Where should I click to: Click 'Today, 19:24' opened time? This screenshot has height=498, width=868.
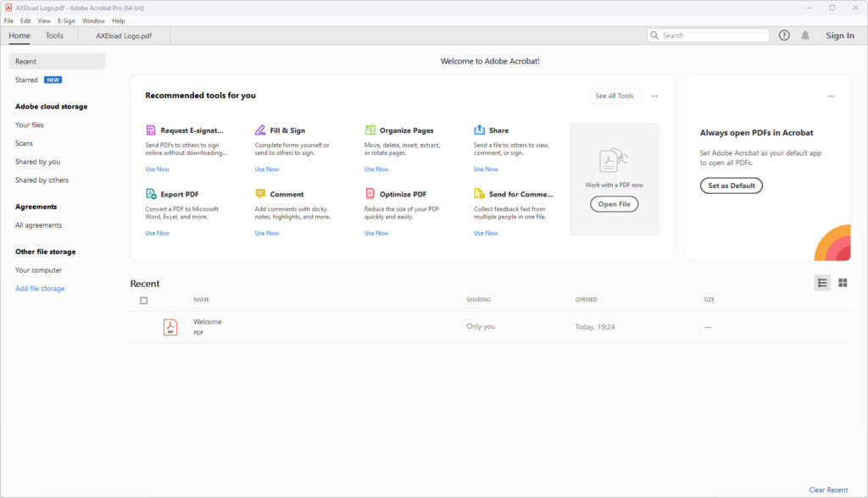[595, 327]
